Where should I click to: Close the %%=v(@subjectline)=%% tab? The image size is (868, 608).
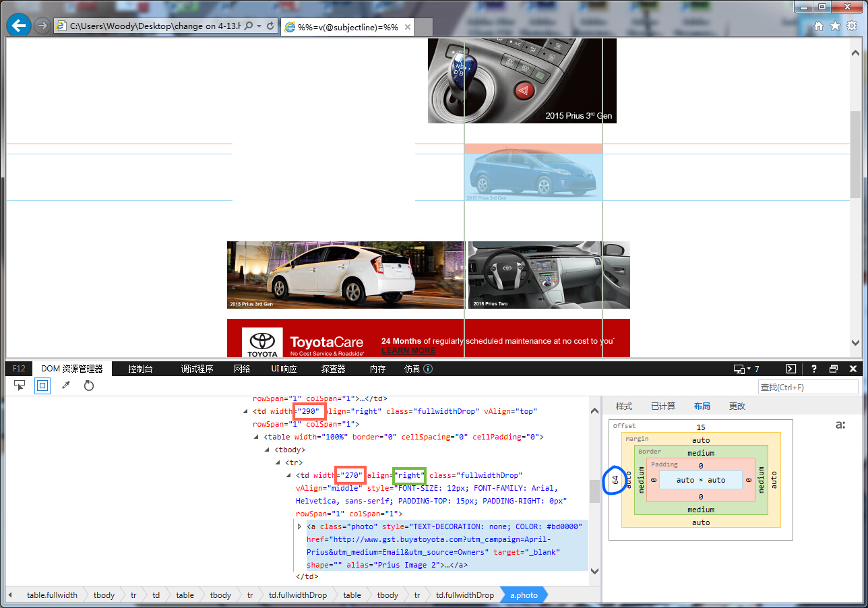tap(408, 27)
